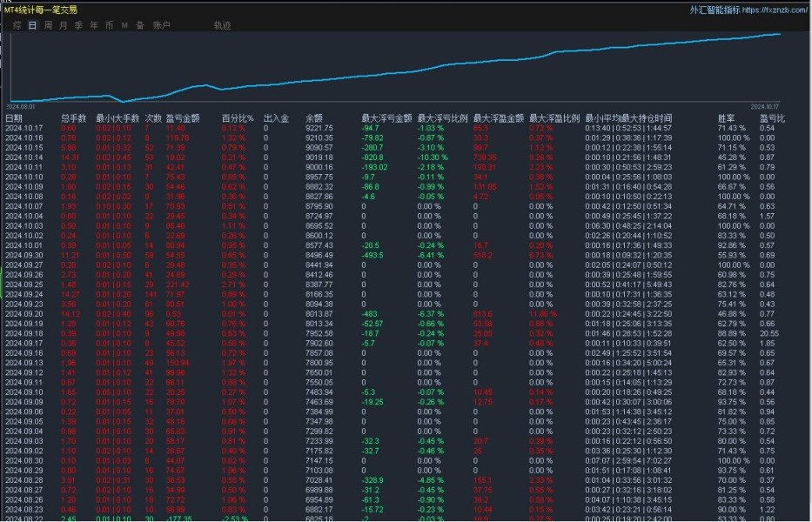Viewport: 812px width, 522px height.
Task: Click the 最大浮亏金额 column header
Action: pyautogui.click(x=386, y=118)
